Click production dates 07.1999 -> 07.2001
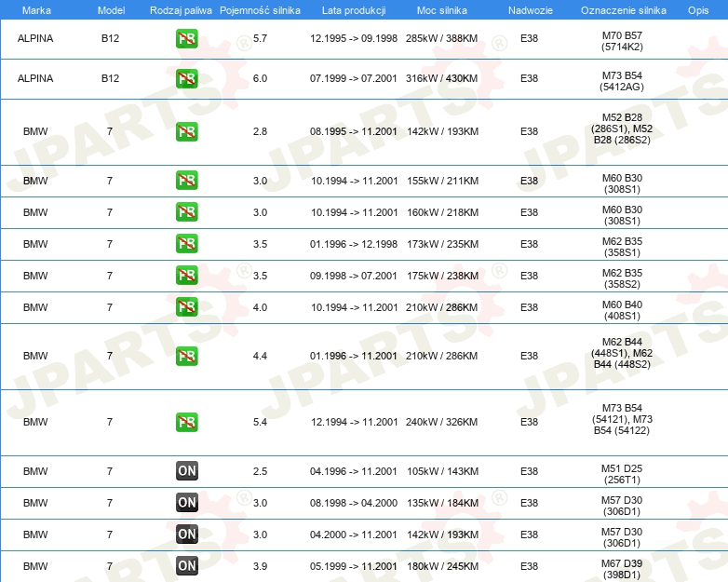The width and height of the screenshot is (728, 582). click(354, 78)
